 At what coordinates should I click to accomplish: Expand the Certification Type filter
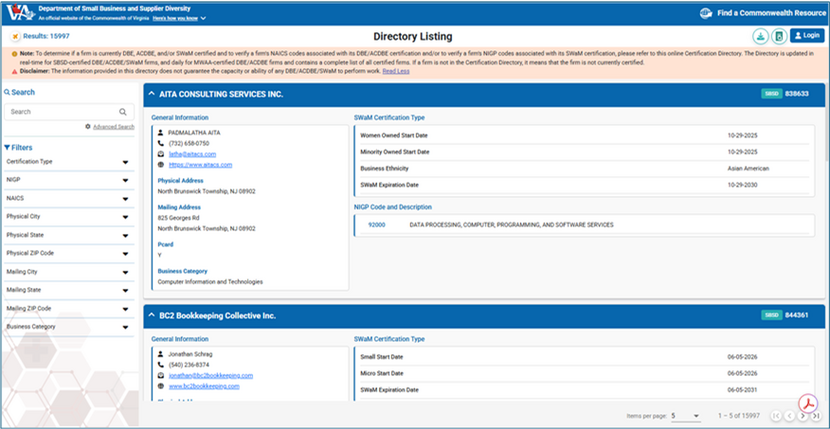pyautogui.click(x=69, y=162)
